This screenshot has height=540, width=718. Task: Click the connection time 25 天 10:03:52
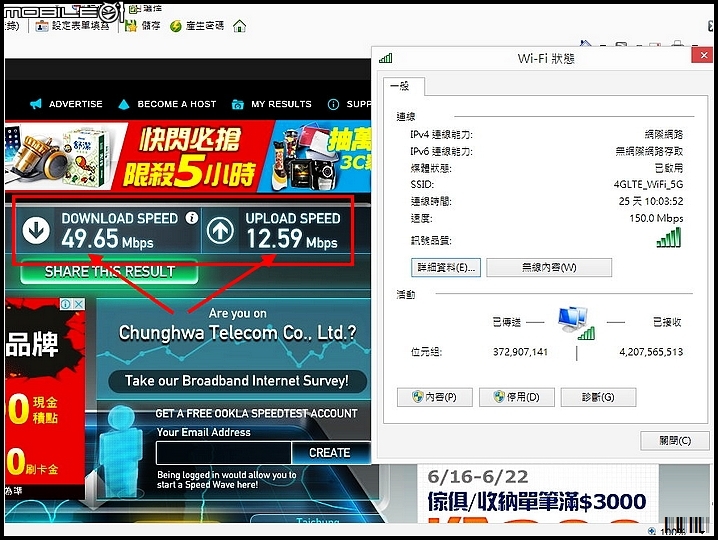pyautogui.click(x=651, y=202)
